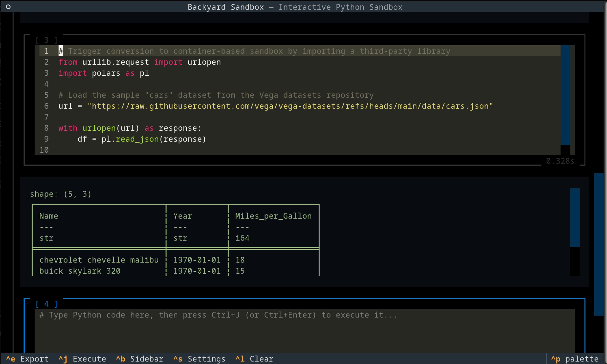Viewport: 607px width, 364px height.
Task: Click the 'chevrolet chevelle malibu' cell
Action: pos(99,260)
